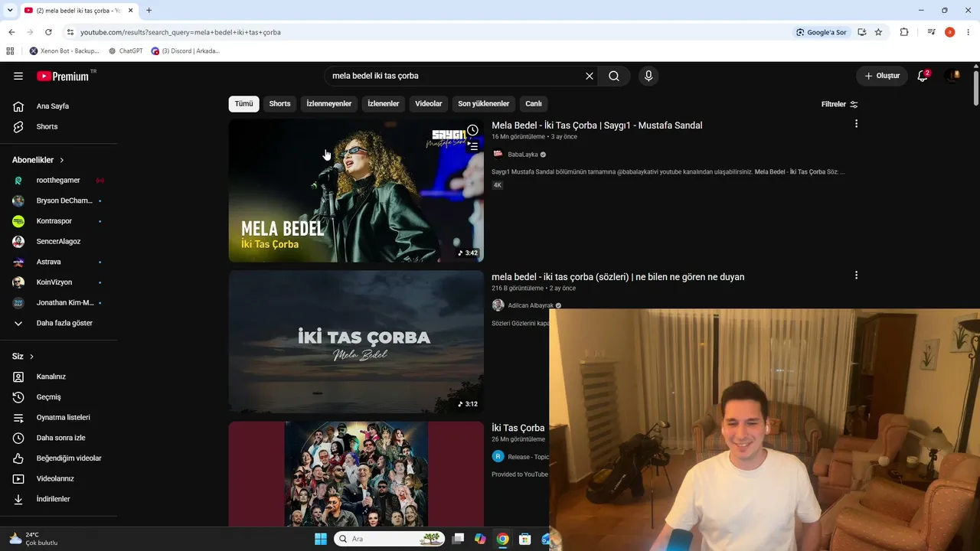Reload the page in Chrome

(48, 32)
